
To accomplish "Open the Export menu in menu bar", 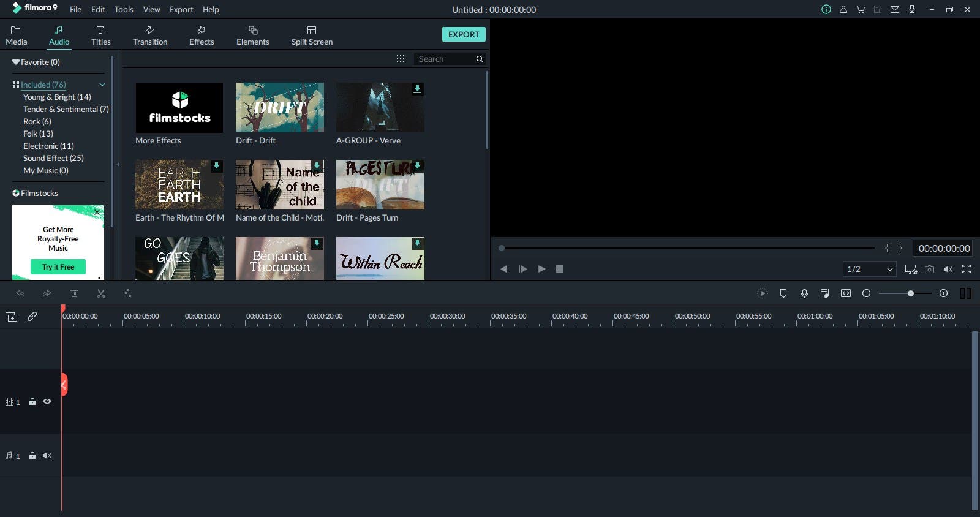I will click(x=181, y=9).
